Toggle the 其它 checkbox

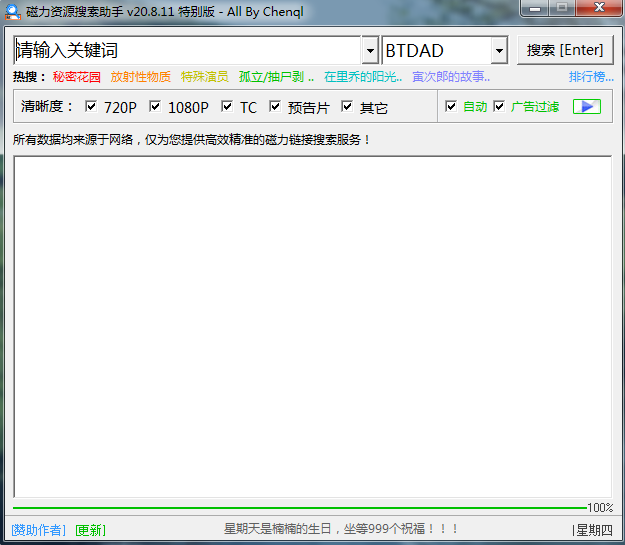[347, 106]
